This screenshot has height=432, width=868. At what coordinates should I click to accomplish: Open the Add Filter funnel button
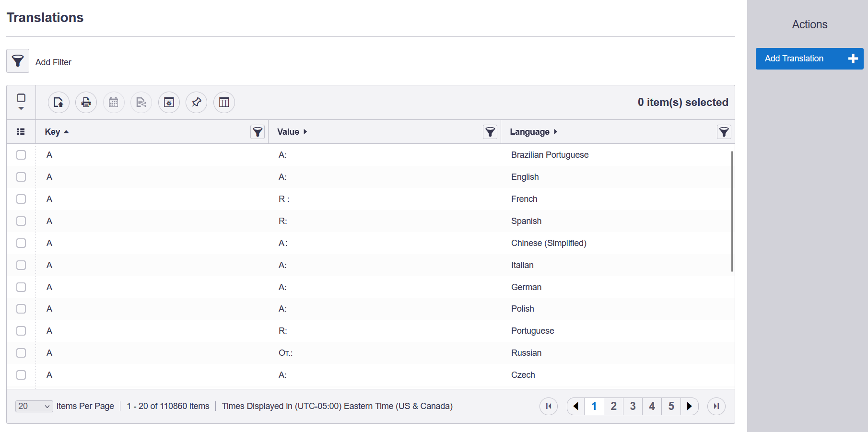tap(18, 61)
